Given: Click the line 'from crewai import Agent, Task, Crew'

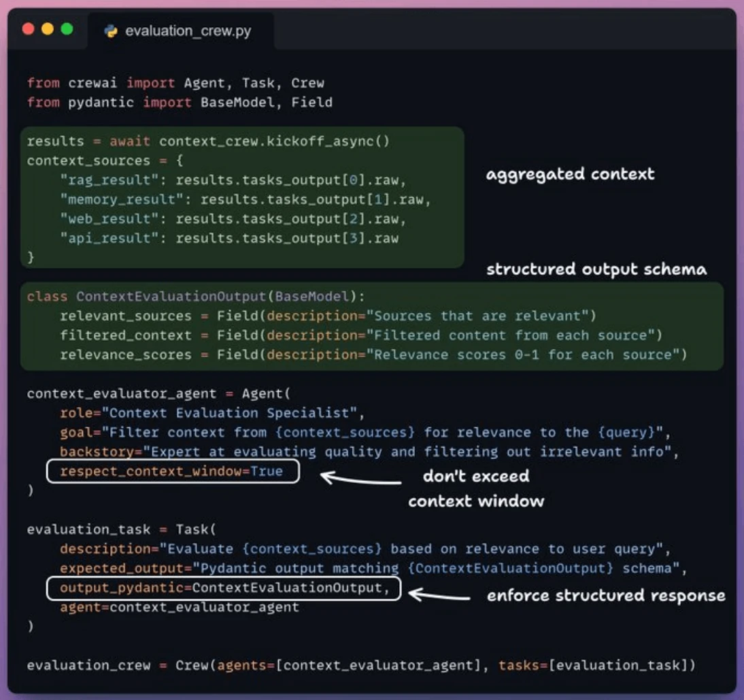Looking at the screenshot, I should (175, 83).
